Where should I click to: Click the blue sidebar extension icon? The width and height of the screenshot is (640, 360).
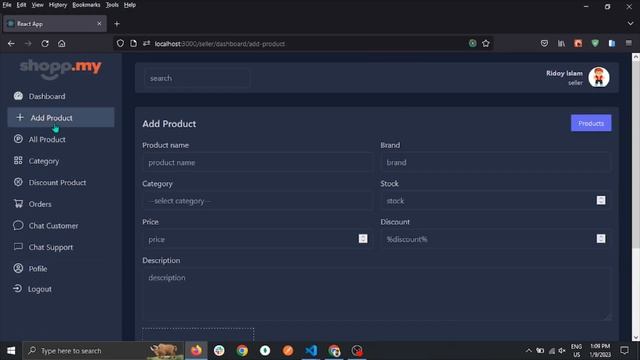click(x=612, y=43)
